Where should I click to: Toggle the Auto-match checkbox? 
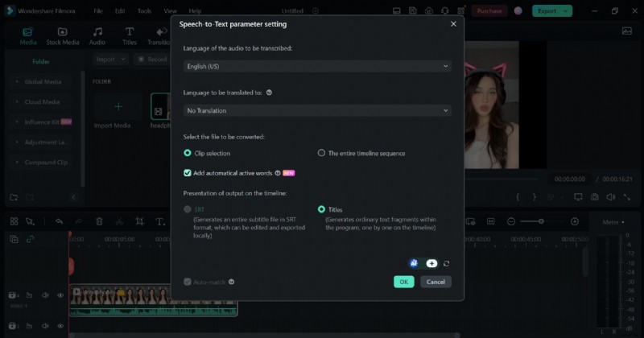point(188,282)
